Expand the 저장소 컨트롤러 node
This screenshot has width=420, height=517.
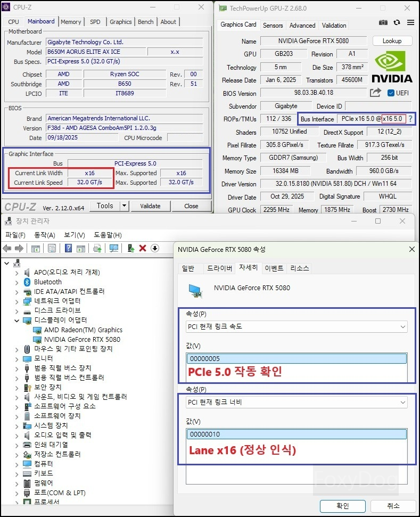pos(17,455)
